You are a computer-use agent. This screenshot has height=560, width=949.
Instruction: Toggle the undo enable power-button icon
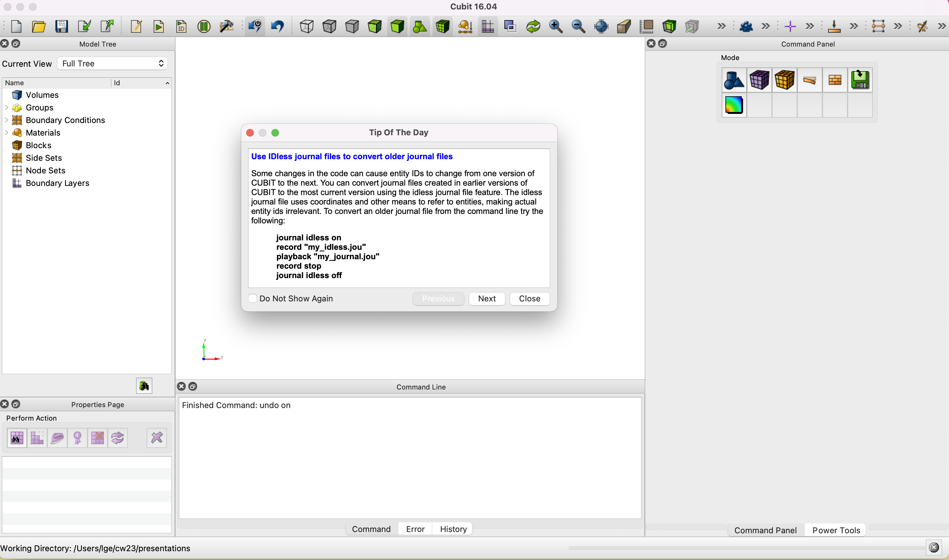coord(255,26)
